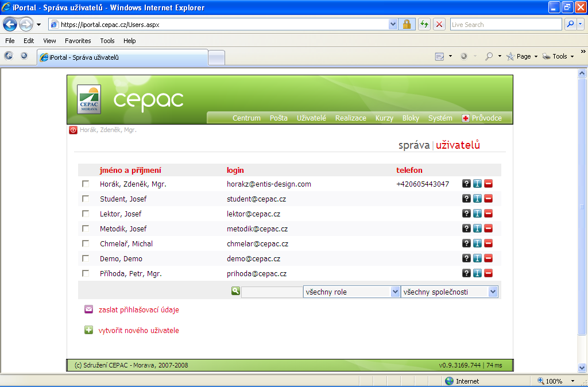The image size is (588, 387).
Task: Tick the checkbox for Student, Josef
Action: [86, 199]
